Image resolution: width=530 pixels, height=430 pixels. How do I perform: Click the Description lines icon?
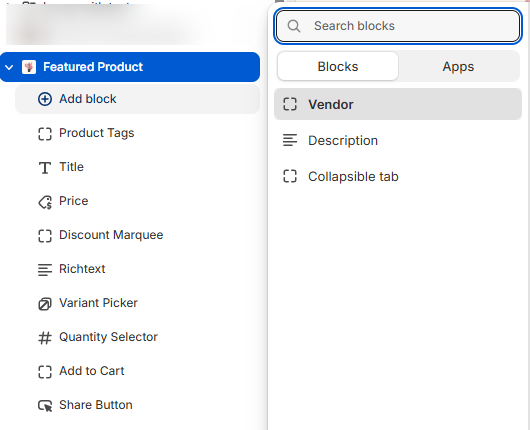click(290, 140)
